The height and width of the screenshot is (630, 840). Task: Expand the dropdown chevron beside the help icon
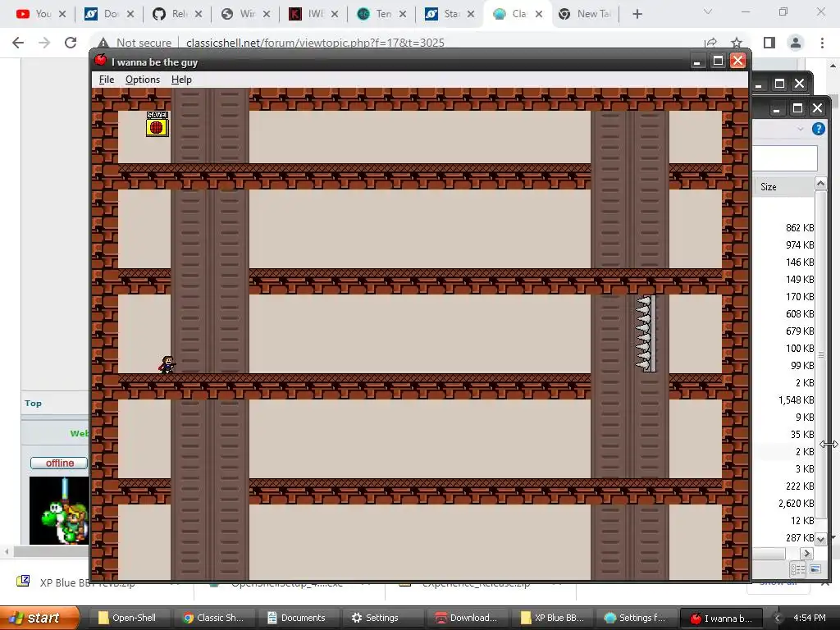click(801, 129)
